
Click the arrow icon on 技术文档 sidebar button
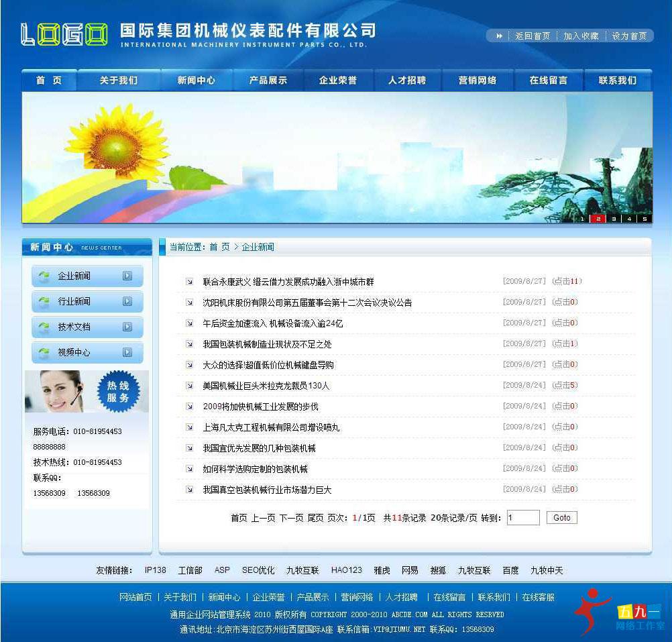(x=127, y=327)
